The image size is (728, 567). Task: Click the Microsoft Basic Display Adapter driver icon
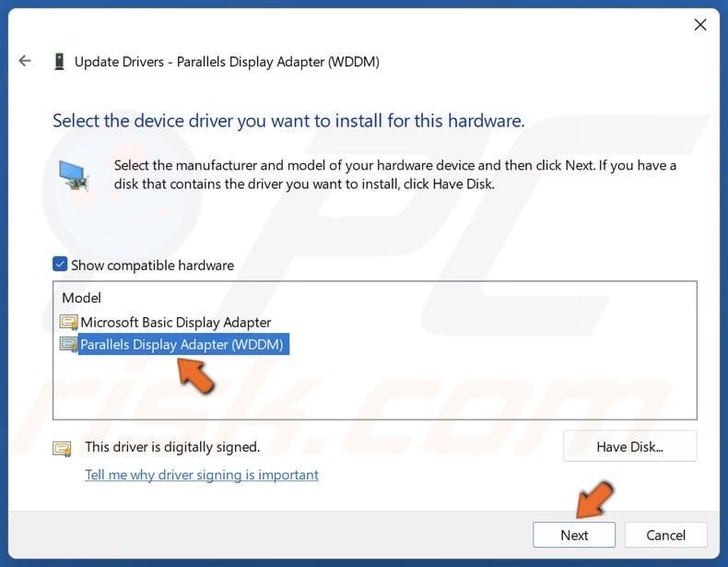[x=69, y=323]
